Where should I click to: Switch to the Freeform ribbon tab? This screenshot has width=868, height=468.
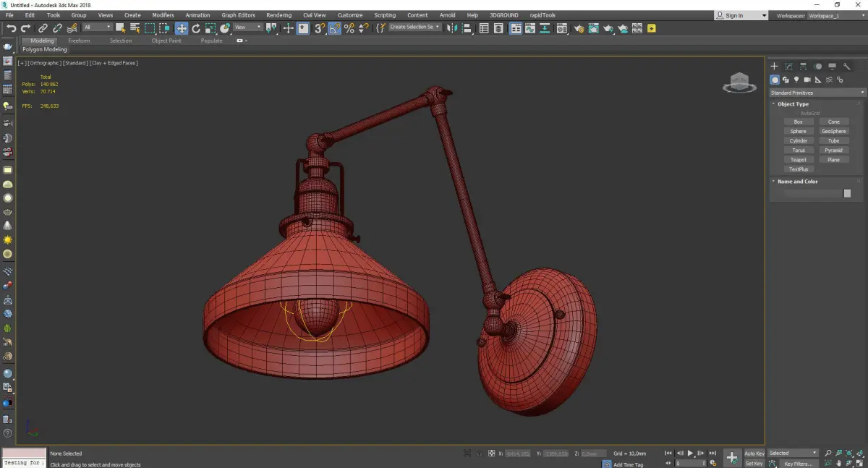pos(79,41)
